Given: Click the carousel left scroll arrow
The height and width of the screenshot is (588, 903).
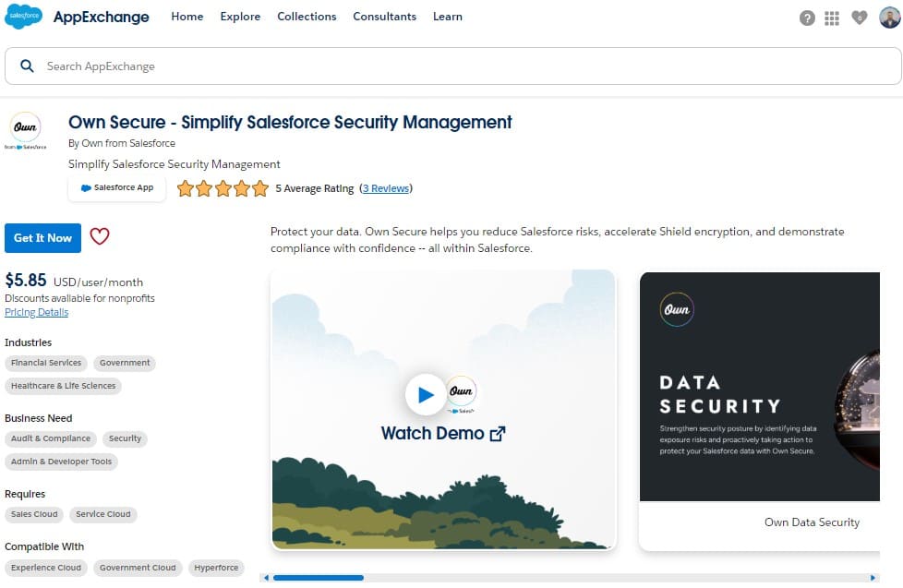Looking at the screenshot, I should click(x=266, y=578).
